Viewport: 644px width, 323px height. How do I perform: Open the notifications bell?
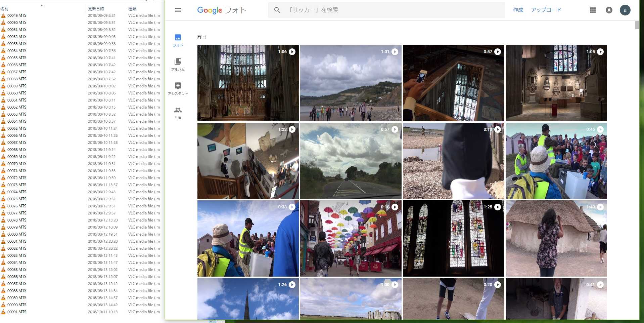pyautogui.click(x=609, y=10)
